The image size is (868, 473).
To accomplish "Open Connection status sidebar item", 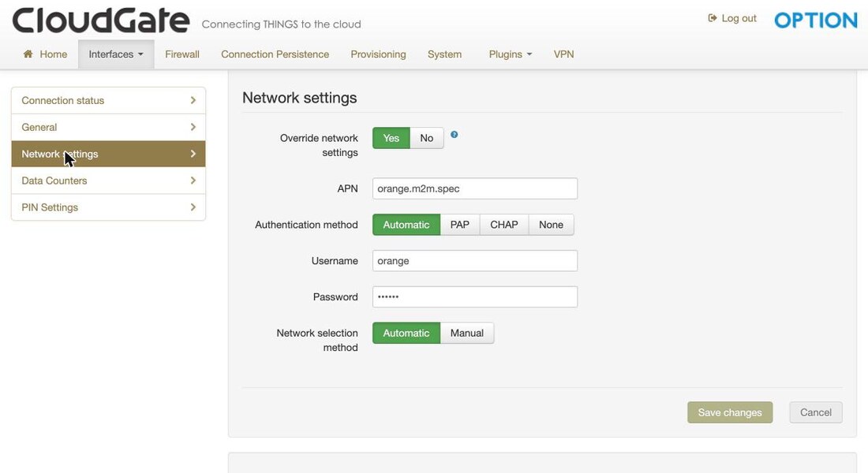I will coord(109,101).
